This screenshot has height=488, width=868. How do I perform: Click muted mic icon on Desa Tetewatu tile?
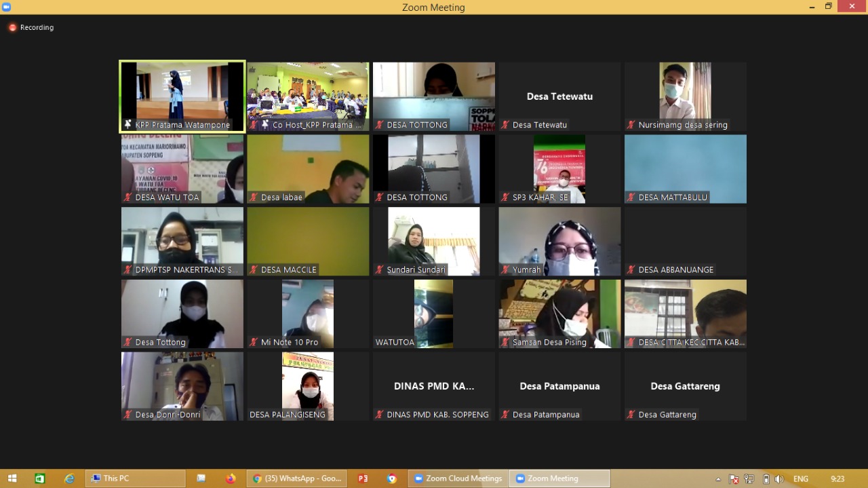tap(505, 125)
